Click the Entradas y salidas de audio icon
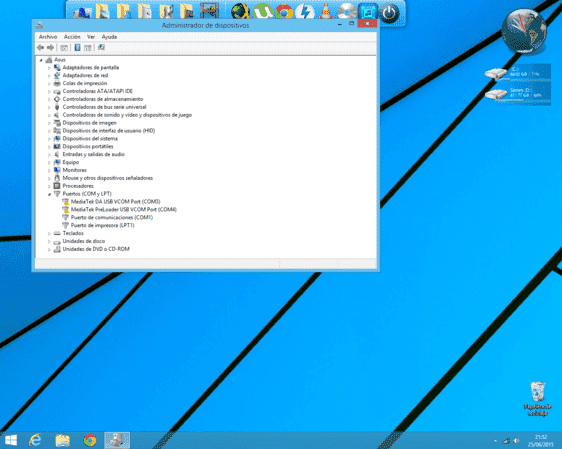The width and height of the screenshot is (562, 449). (x=57, y=154)
